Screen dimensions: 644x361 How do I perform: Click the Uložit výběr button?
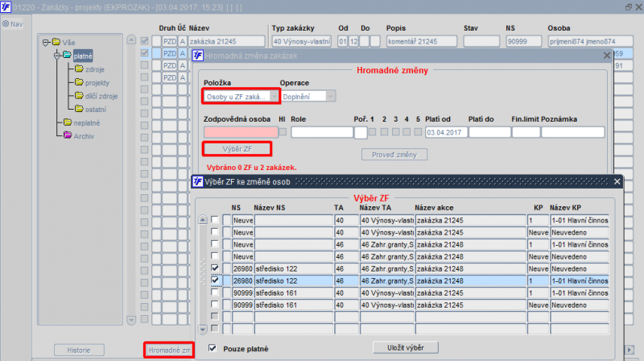(406, 348)
